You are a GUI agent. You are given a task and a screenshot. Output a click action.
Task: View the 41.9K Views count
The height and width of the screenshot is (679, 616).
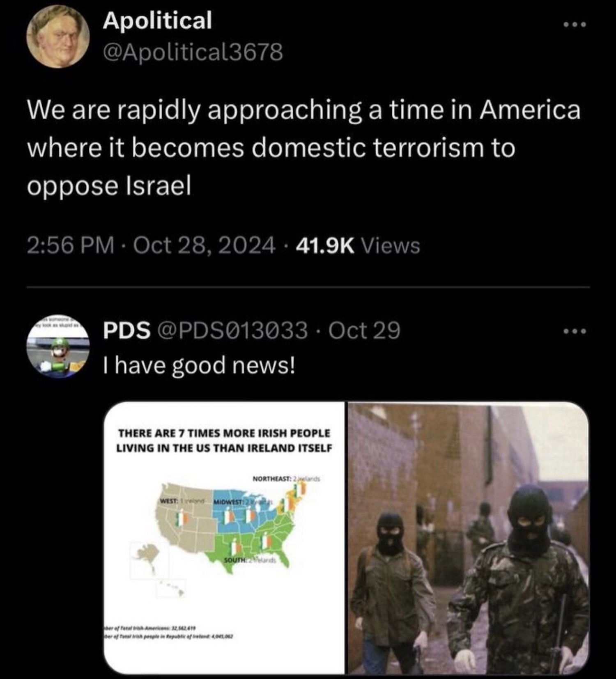(358, 245)
